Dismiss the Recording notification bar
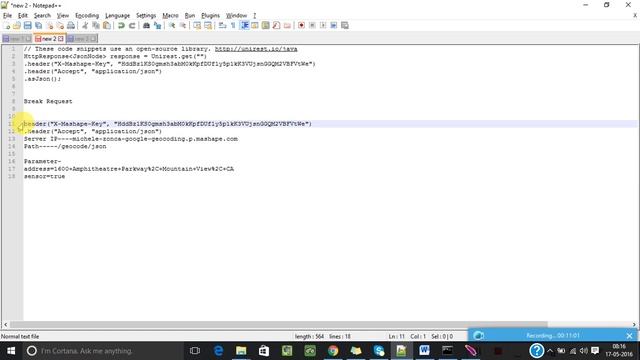 [629, 336]
